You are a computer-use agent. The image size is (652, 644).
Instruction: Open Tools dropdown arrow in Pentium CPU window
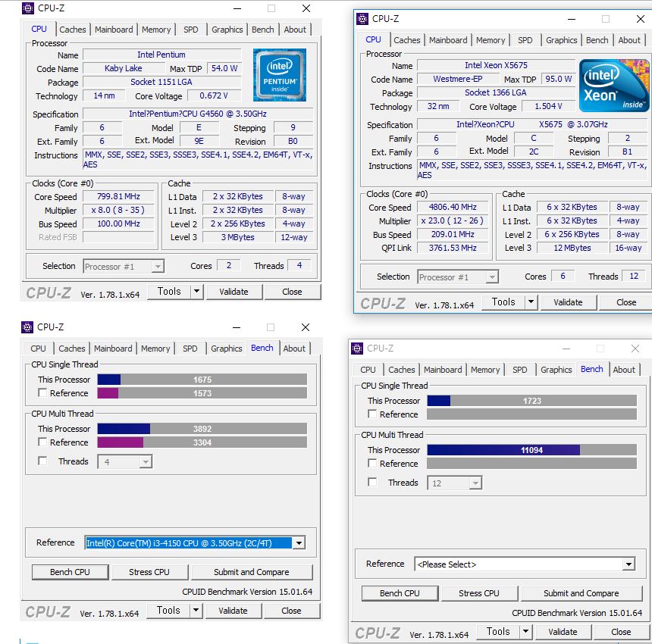196,291
